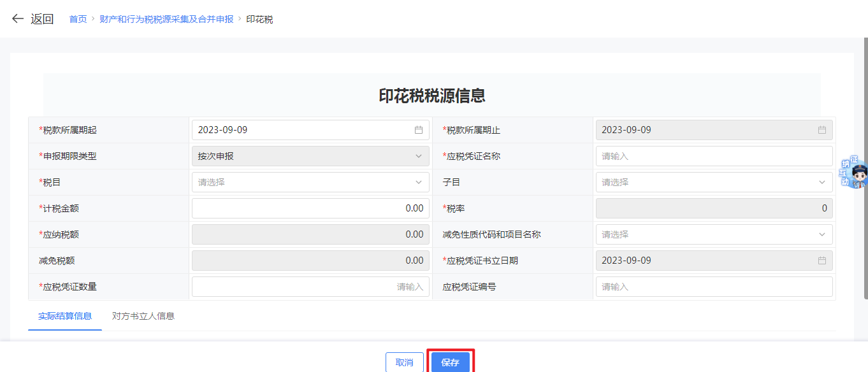Image resolution: width=868 pixels, height=372 pixels.
Task: Click the 取消 button
Action: pyautogui.click(x=404, y=362)
